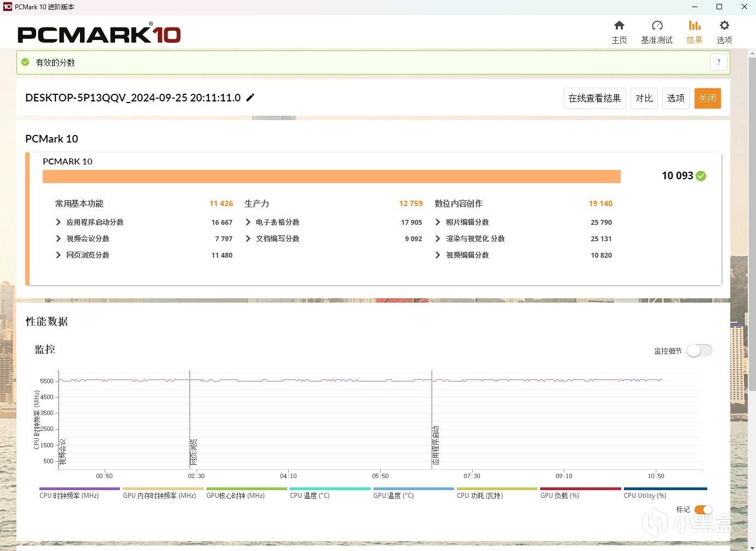Click the Performance data (性能数据) heading
This screenshot has width=756, height=551.
47,321
